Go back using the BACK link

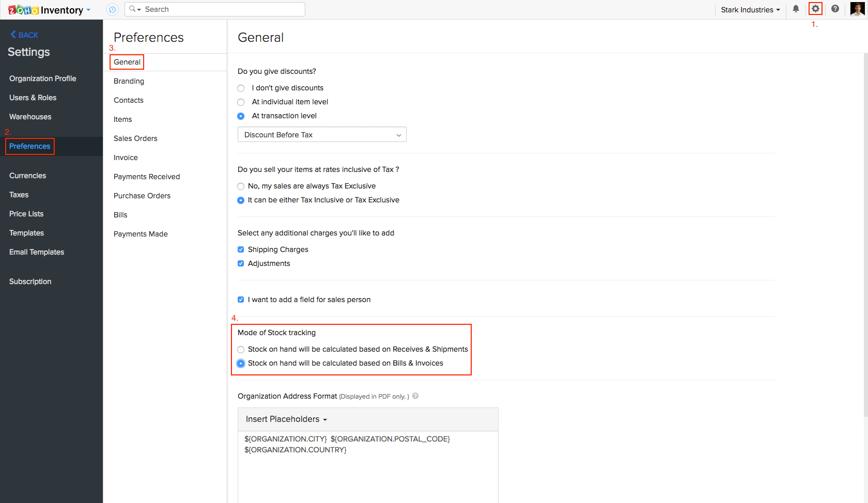24,35
